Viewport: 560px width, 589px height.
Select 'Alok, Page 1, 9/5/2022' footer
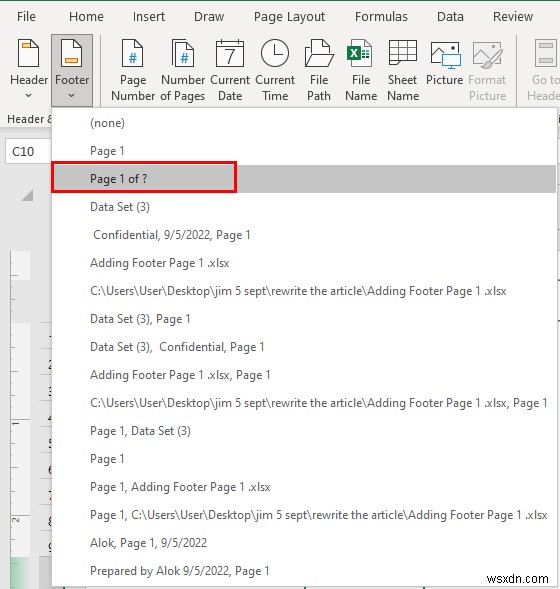(x=304, y=543)
